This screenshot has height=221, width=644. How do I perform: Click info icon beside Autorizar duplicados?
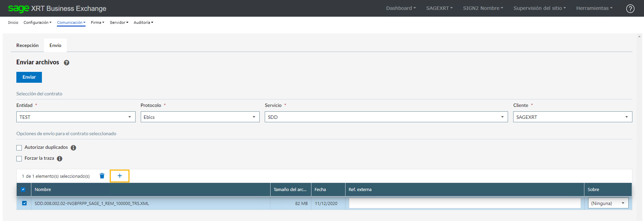73,148
